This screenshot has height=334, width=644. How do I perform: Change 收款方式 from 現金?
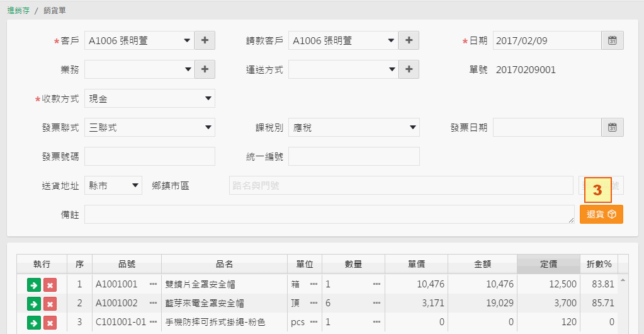pyautogui.click(x=149, y=99)
